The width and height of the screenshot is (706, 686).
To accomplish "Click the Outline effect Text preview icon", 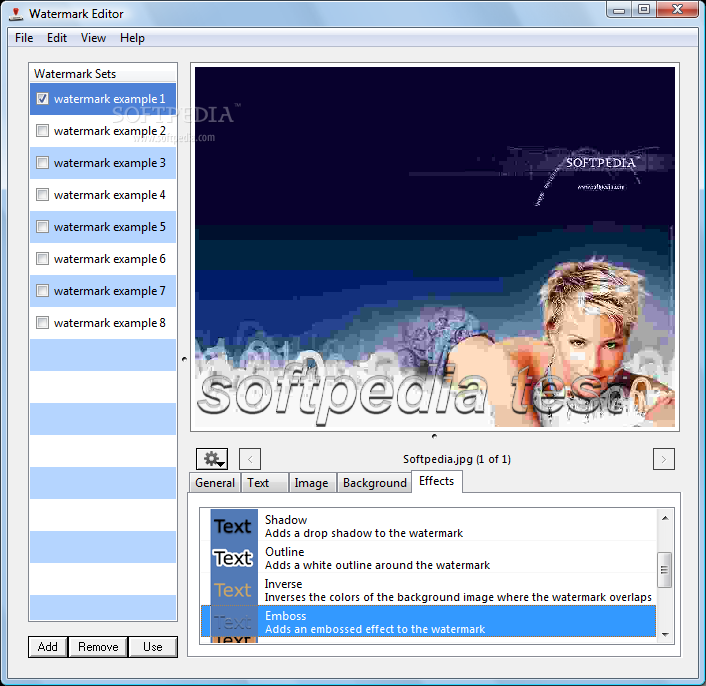I will point(234,557).
